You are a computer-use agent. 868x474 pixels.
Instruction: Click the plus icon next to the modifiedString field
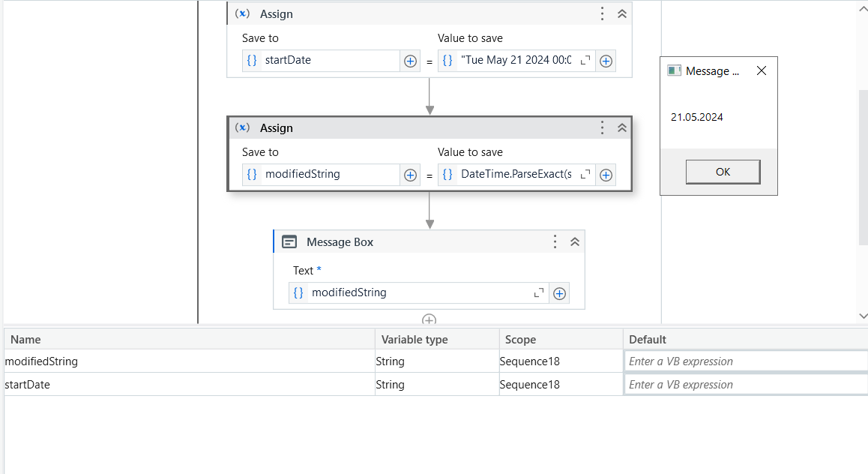(x=410, y=175)
